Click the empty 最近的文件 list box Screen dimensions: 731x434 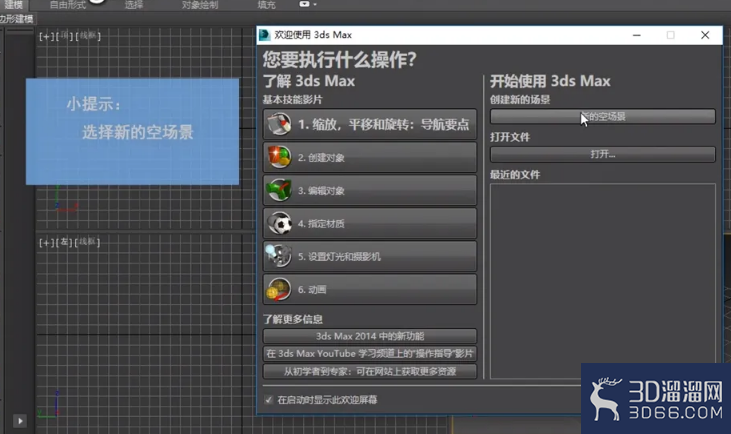point(602,281)
